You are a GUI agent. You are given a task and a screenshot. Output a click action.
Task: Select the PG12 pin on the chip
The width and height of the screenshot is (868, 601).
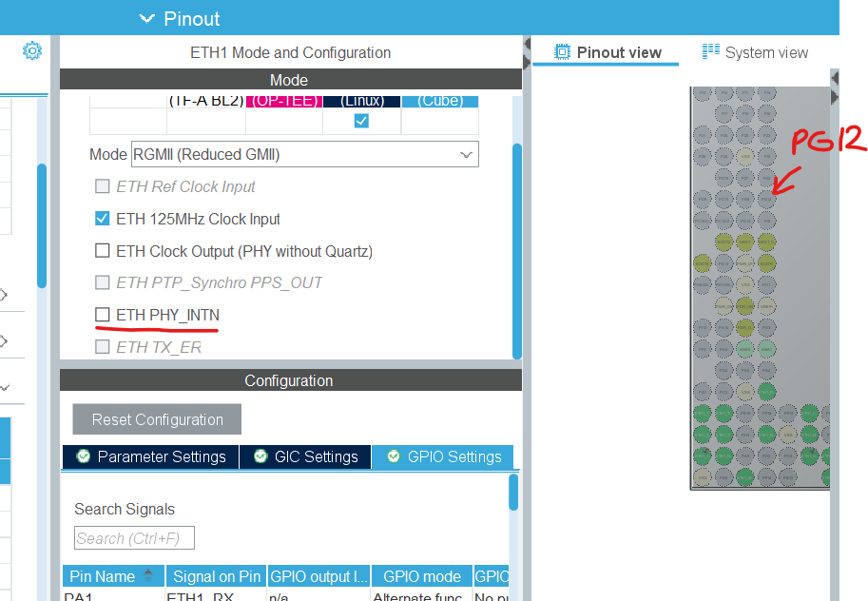766,199
